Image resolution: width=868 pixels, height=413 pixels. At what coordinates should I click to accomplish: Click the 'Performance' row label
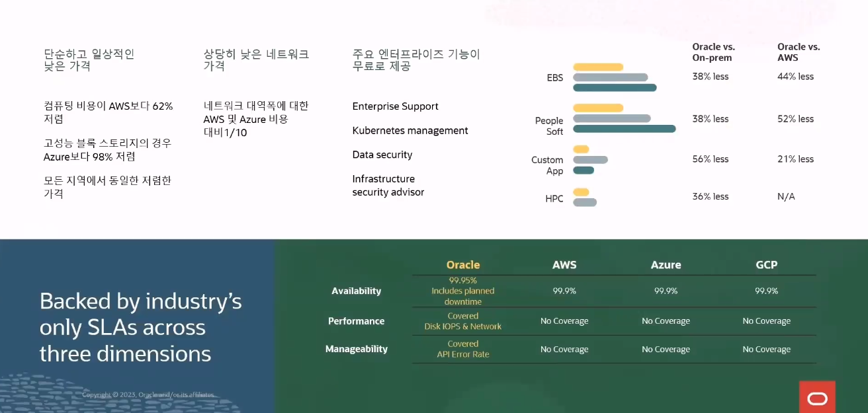[356, 321]
